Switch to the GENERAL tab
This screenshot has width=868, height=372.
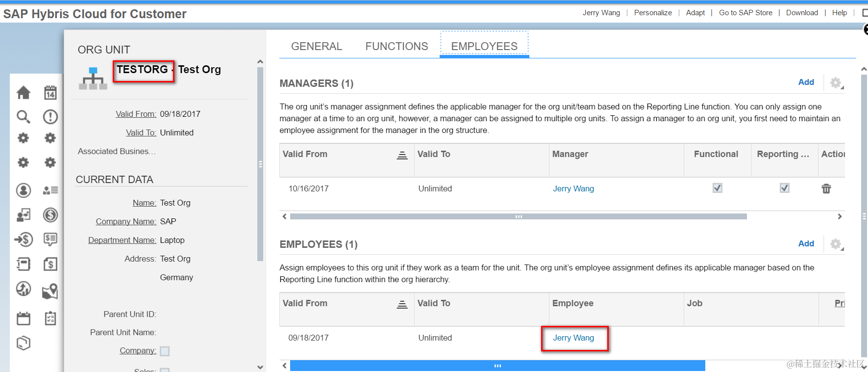pyautogui.click(x=317, y=46)
